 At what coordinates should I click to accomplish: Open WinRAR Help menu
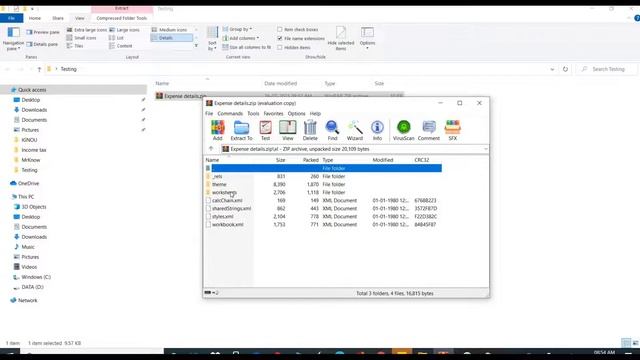pyautogui.click(x=315, y=113)
